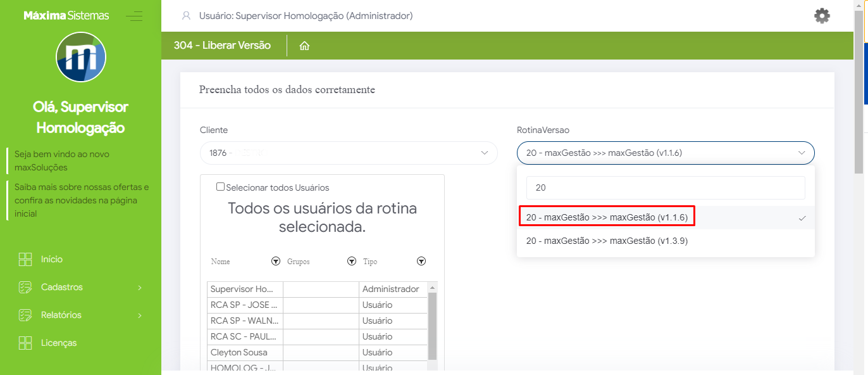Open Licenças in the sidebar
The image size is (868, 375).
[x=59, y=343]
